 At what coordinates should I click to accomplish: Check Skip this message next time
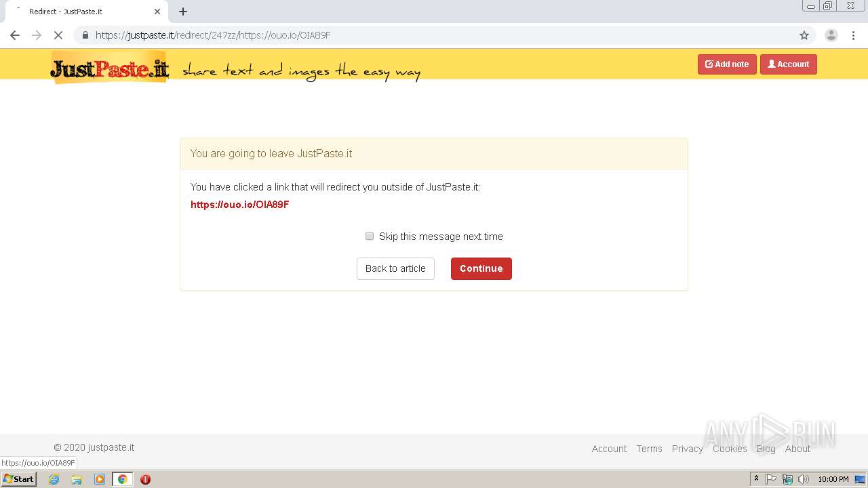(x=370, y=236)
